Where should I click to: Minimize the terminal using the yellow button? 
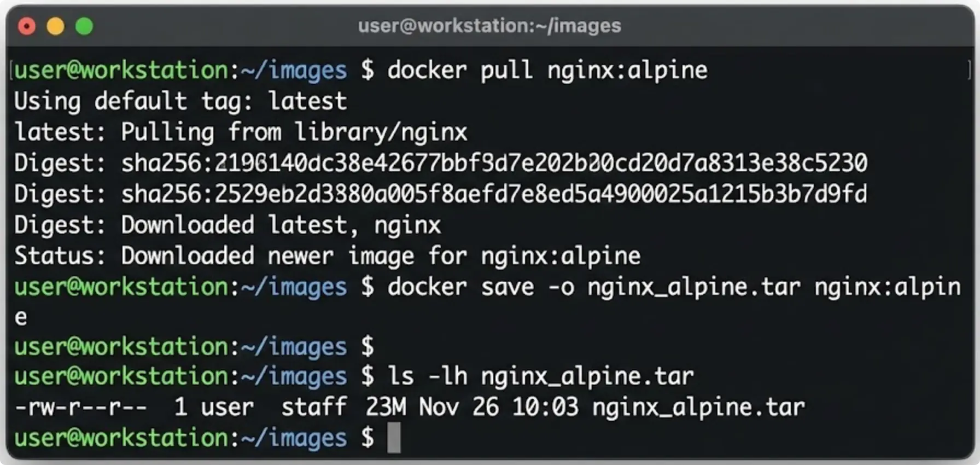pyautogui.click(x=55, y=26)
